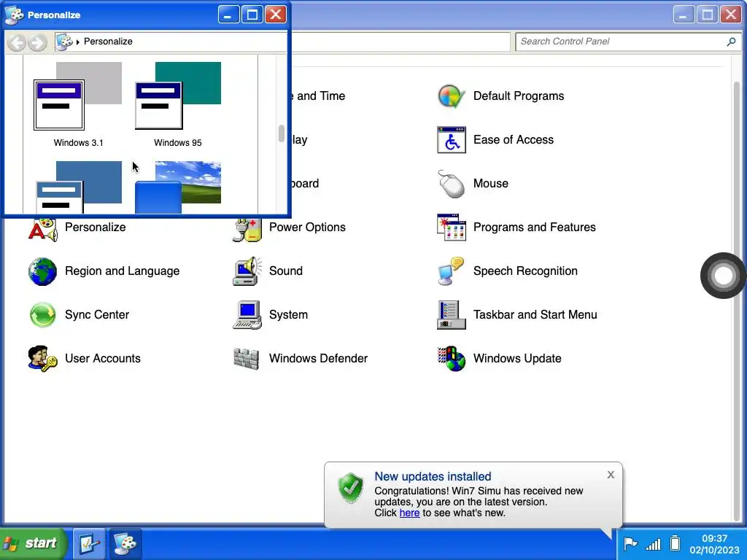Click the Windows Defender label
The image size is (747, 560).
(x=318, y=359)
